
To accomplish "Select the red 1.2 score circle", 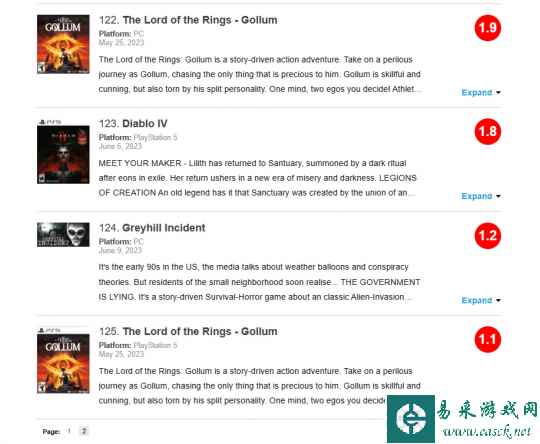I will pos(488,236).
